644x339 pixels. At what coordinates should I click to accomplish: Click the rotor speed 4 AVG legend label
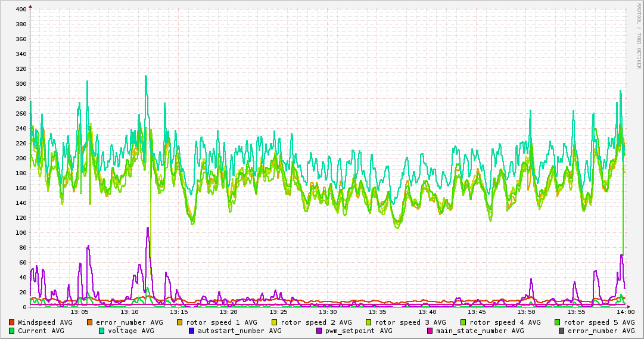pyautogui.click(x=505, y=322)
